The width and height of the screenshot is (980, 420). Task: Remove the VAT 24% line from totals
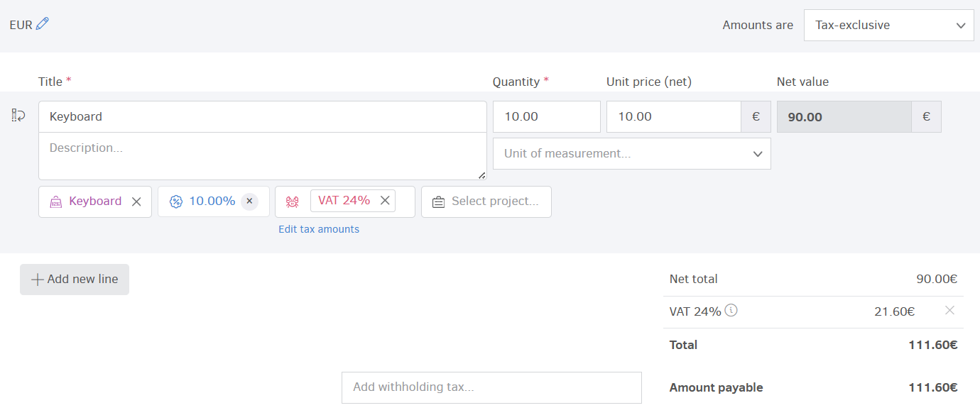(x=949, y=310)
